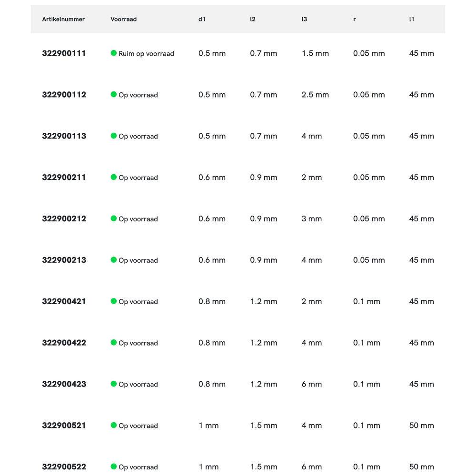Select article 322900421
476x476 pixels.
pos(64,302)
